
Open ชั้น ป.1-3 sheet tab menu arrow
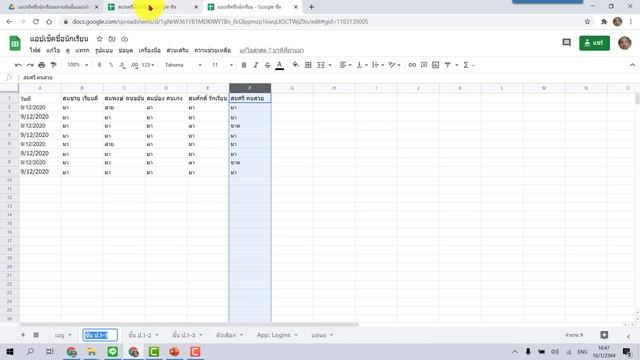pos(201,335)
